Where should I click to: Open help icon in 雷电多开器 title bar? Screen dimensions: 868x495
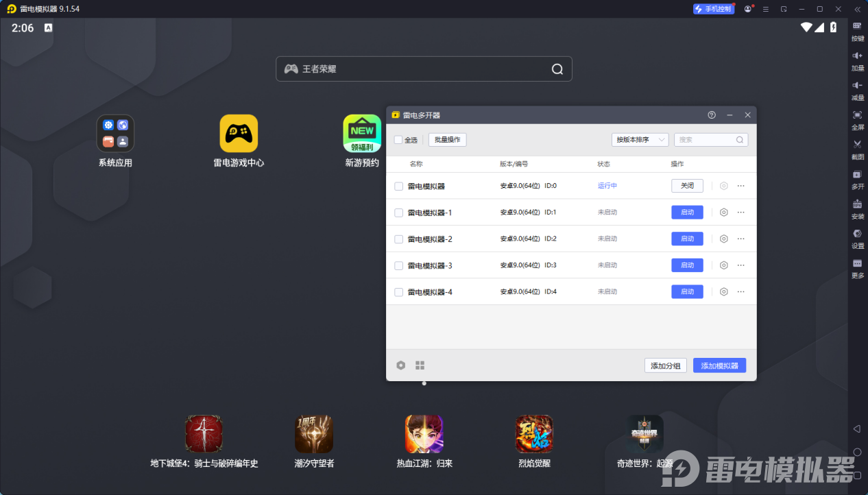click(x=712, y=115)
